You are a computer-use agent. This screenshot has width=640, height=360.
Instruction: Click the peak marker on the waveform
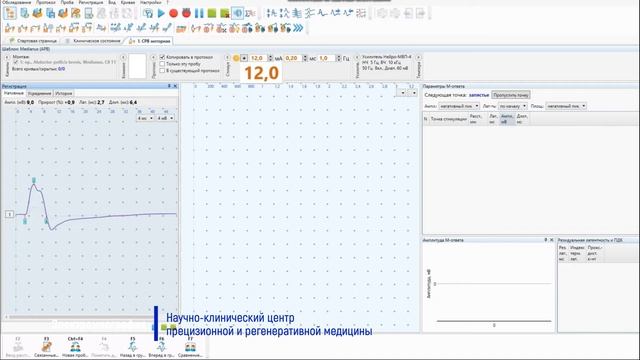(34, 180)
